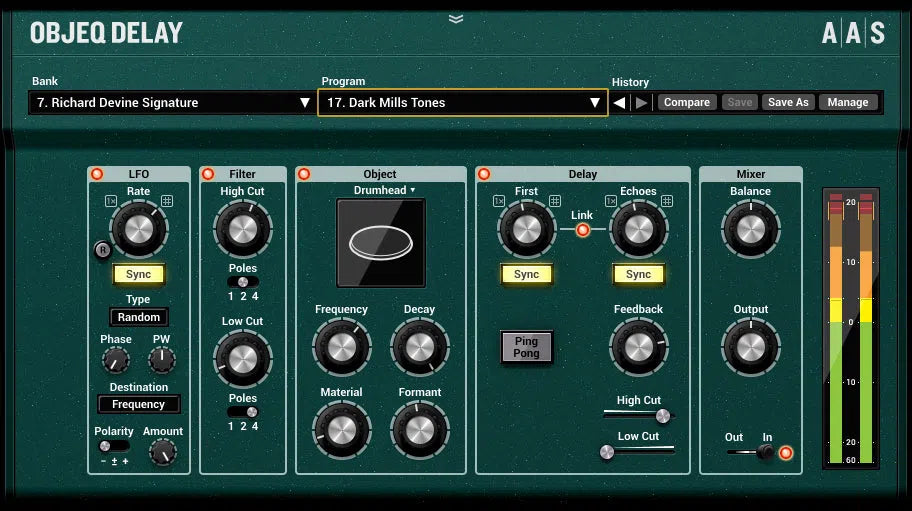Toggle the Object module power button
Image resolution: width=912 pixels, height=511 pixels.
point(304,174)
